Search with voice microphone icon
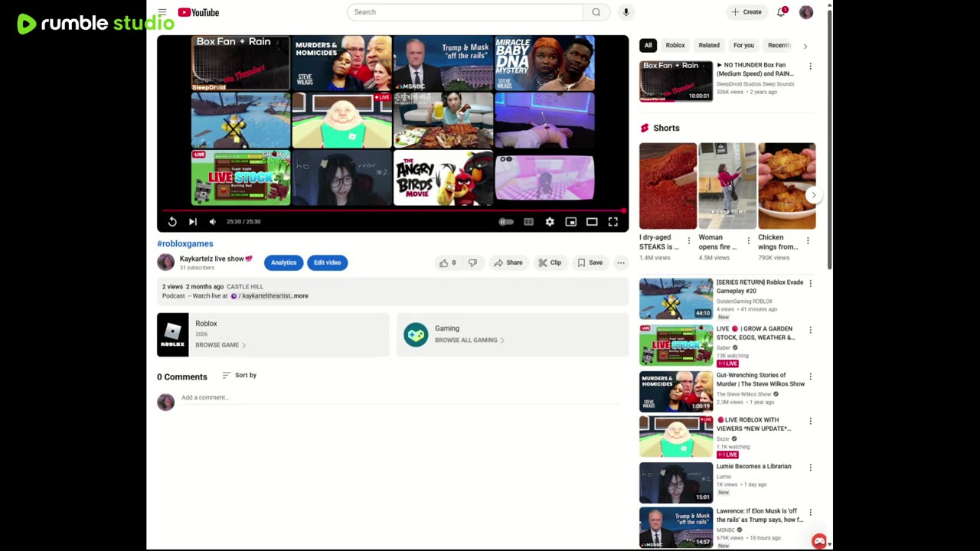Viewport: 980px width, 551px height. click(x=626, y=12)
